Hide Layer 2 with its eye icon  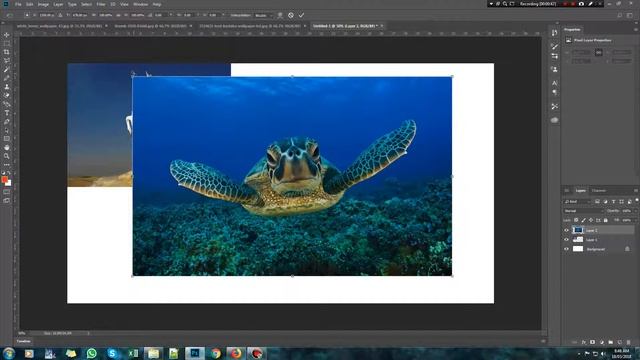(567, 230)
